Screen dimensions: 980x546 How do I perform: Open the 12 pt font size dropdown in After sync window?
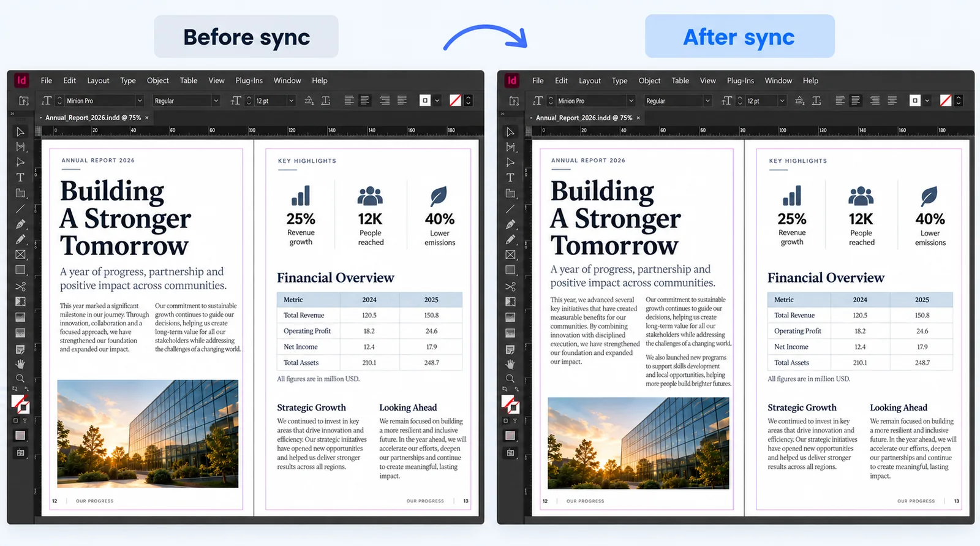[766, 100]
